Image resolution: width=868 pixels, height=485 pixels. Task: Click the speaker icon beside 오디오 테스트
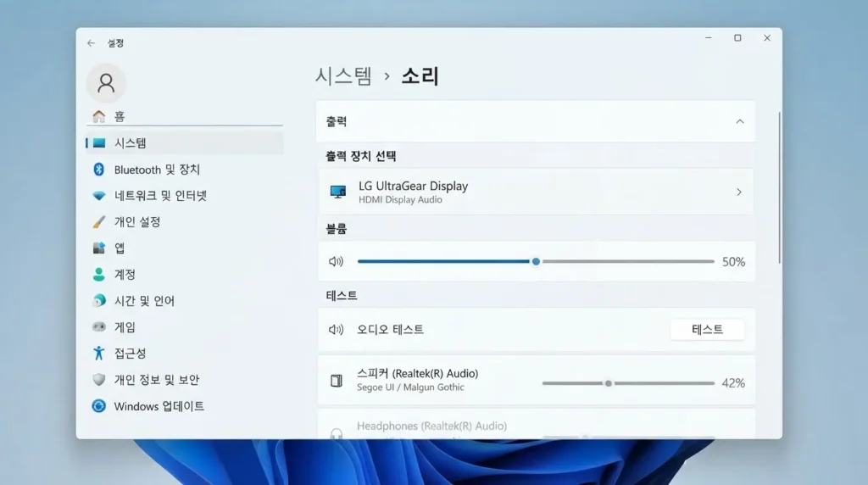point(336,330)
